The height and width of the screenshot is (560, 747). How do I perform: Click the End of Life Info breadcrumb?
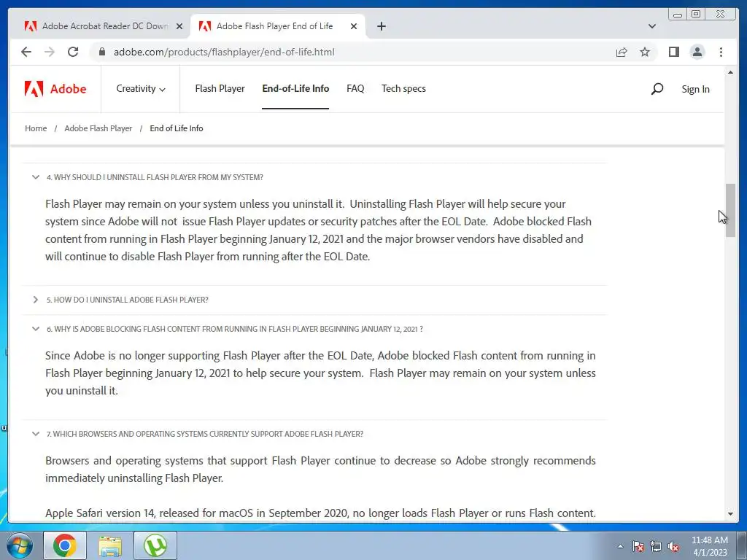[x=177, y=128]
